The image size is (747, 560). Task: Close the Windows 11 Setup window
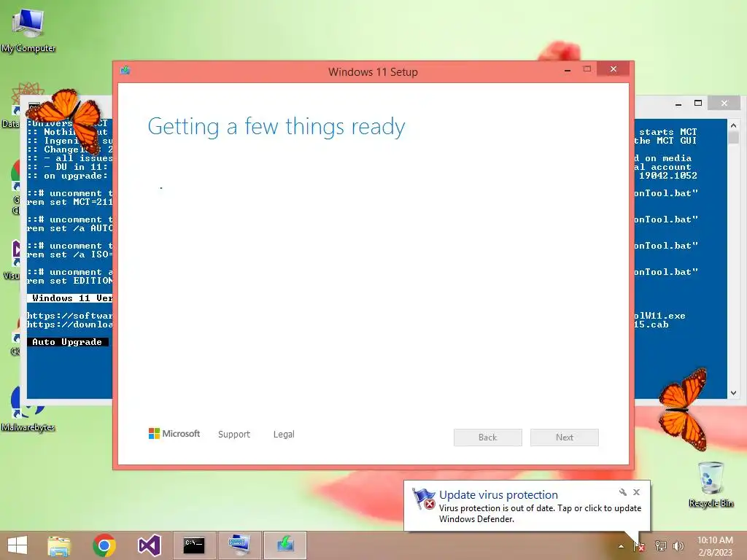click(614, 69)
